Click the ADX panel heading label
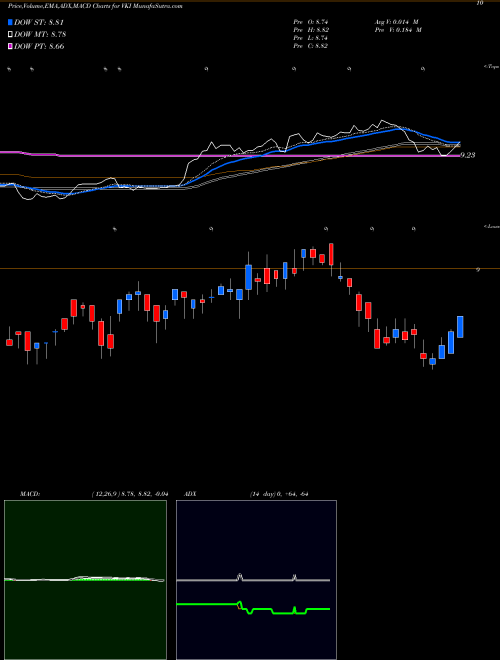Screen dimensions: 500x660 (189, 494)
